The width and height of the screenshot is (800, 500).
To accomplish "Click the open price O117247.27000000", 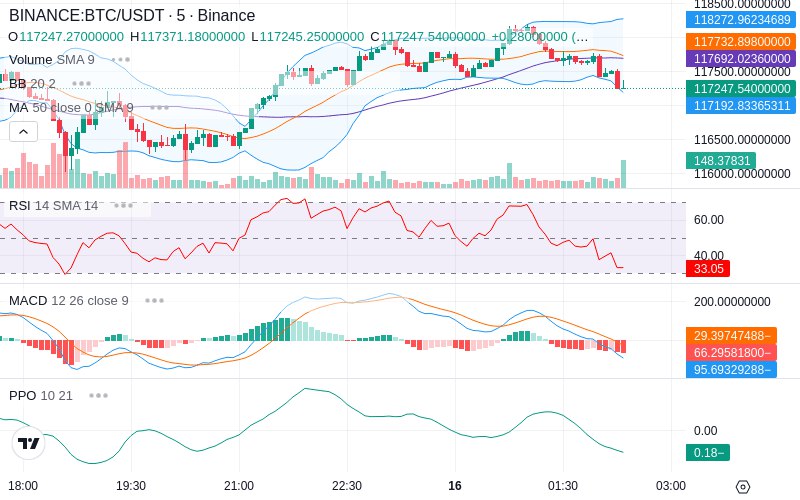I will [66, 37].
